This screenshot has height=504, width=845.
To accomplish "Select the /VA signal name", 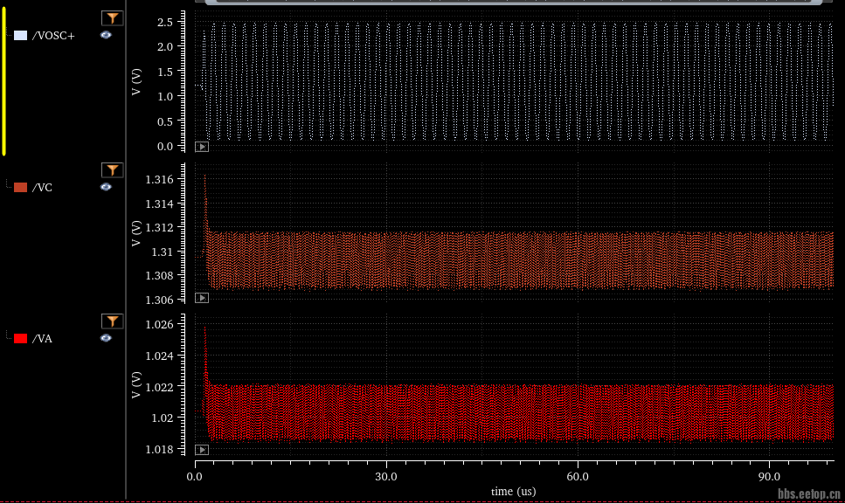I will click(42, 339).
